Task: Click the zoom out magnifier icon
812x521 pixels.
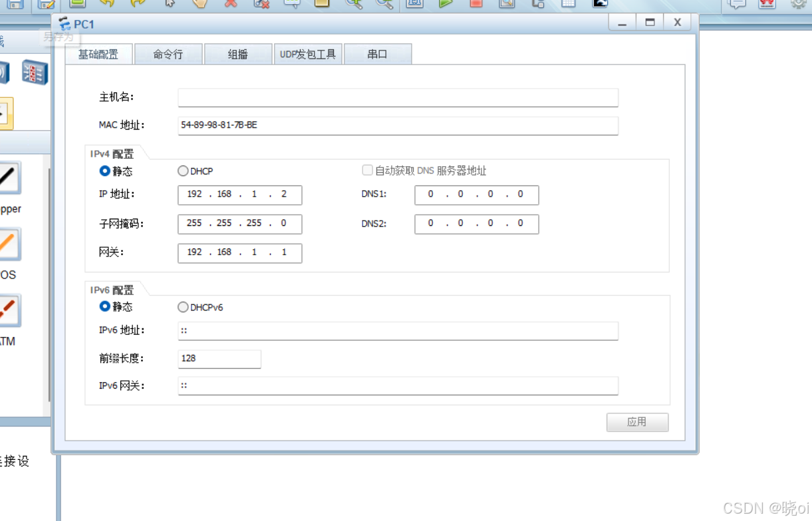Action: 384,3
